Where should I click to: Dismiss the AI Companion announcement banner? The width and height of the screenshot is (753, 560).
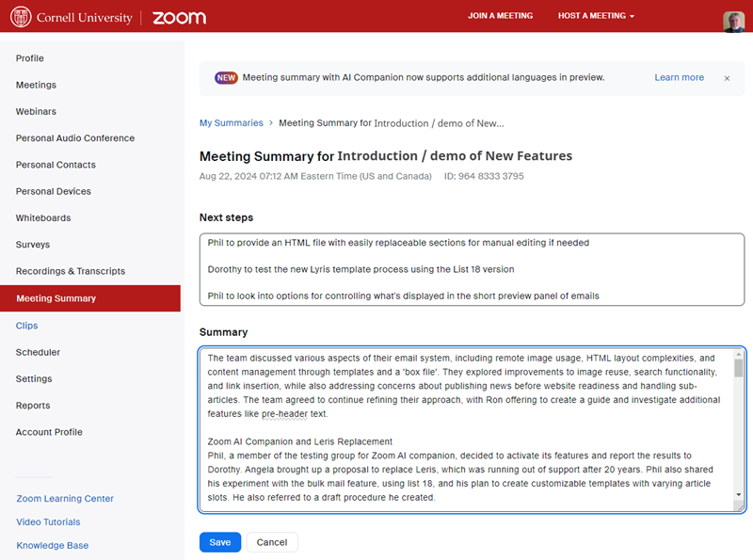tap(727, 78)
